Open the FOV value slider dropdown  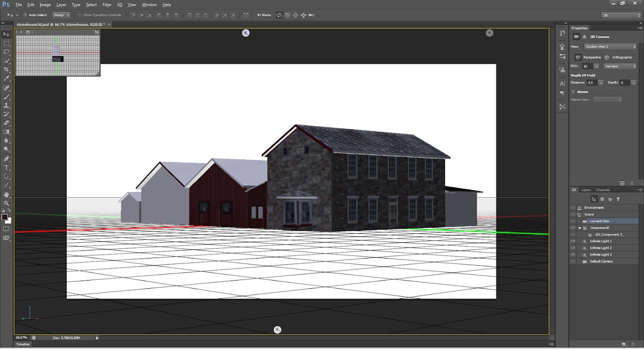[x=596, y=66]
